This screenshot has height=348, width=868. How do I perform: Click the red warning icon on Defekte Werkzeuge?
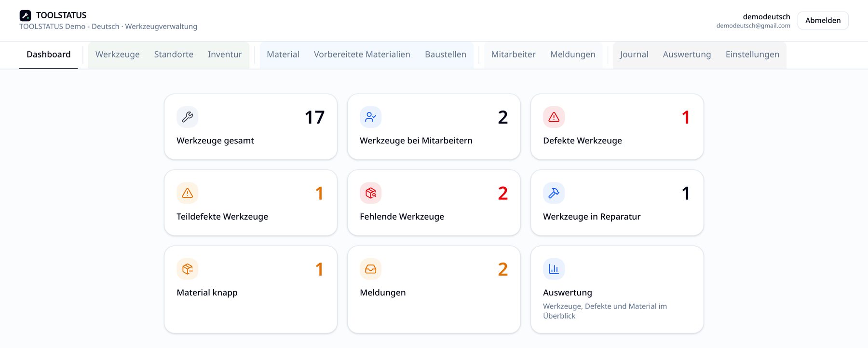click(554, 117)
